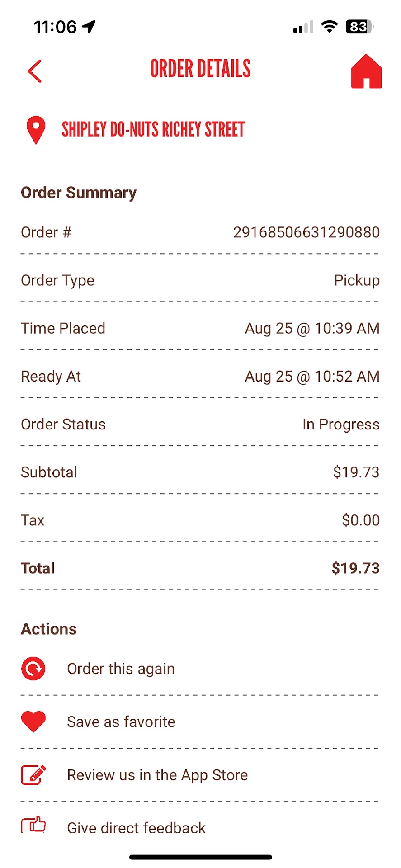Tap the red heart favorite icon
This screenshot has height=868, width=401.
[x=33, y=722]
